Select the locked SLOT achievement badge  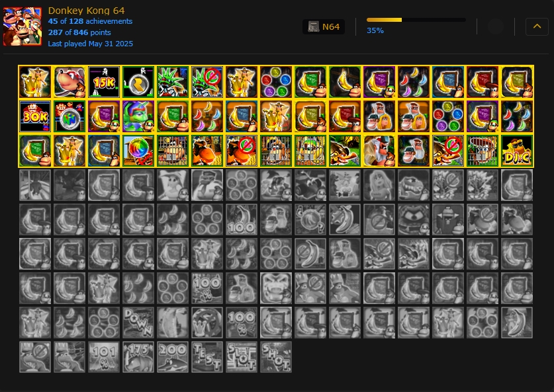click(x=242, y=357)
